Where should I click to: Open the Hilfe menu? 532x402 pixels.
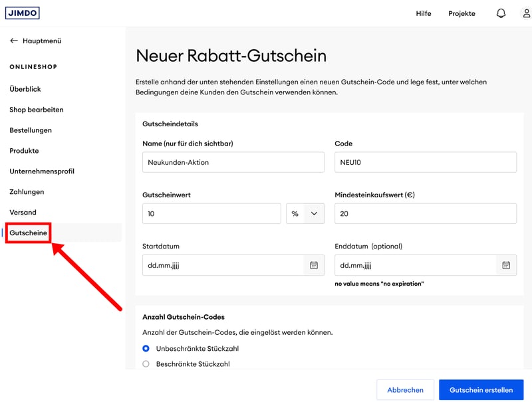(424, 13)
